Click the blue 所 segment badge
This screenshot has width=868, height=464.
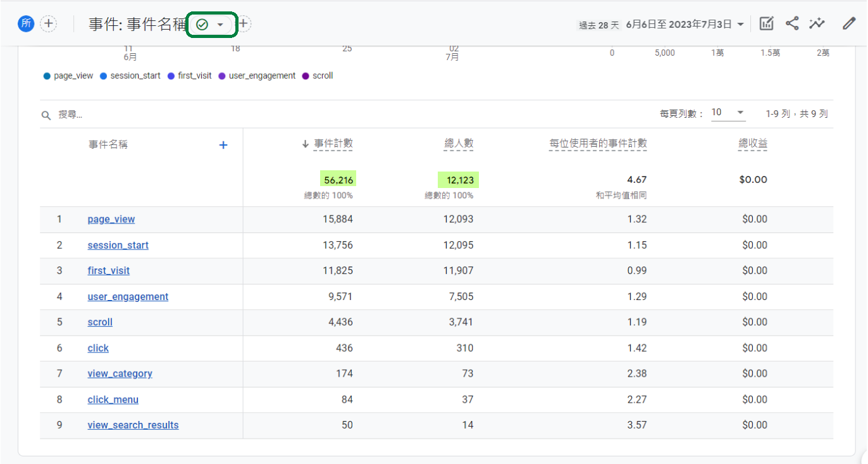pos(26,24)
